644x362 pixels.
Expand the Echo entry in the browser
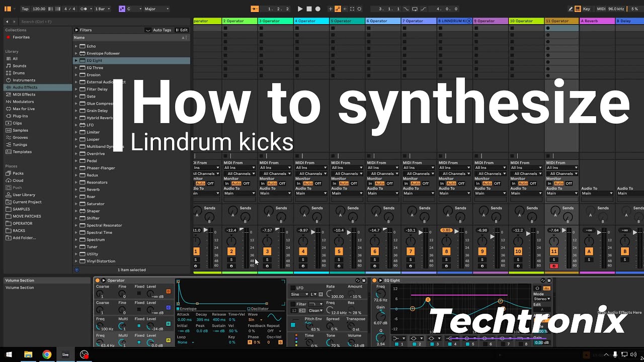point(76,46)
